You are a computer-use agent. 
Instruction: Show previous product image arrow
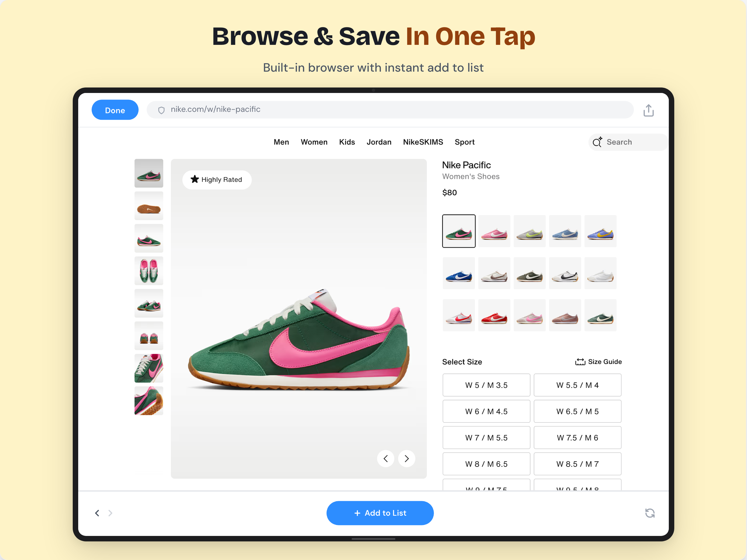386,458
